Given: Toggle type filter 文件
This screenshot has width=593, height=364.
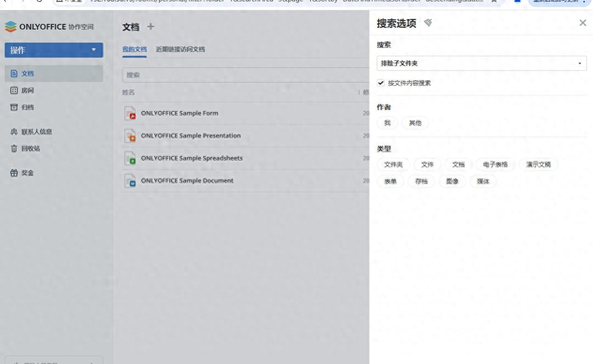Looking at the screenshot, I should coord(428,164).
